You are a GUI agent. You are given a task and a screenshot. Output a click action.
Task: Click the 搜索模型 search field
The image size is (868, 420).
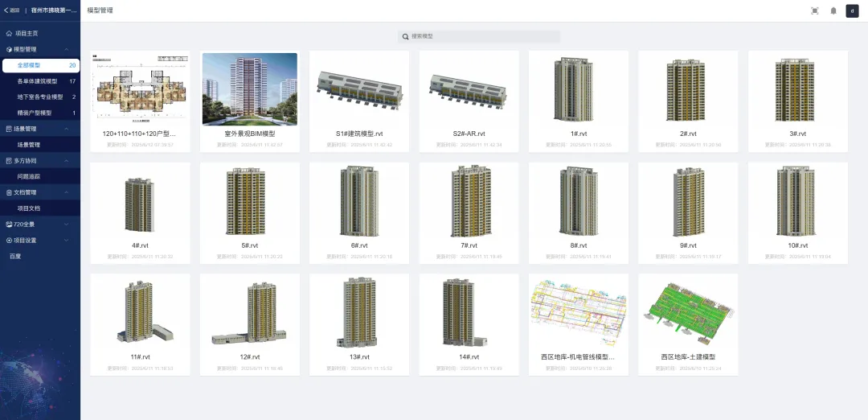pyautogui.click(x=482, y=37)
